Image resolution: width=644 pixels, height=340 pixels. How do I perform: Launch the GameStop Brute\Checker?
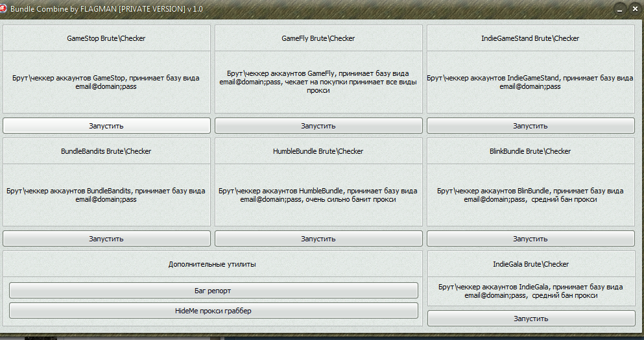click(106, 126)
